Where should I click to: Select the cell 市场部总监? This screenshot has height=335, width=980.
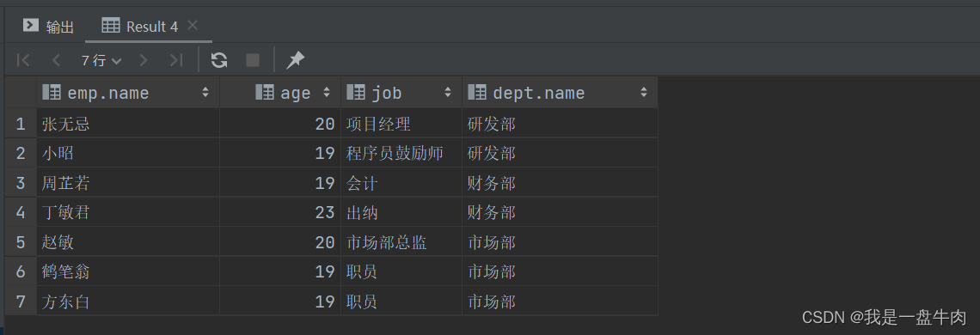coord(401,242)
